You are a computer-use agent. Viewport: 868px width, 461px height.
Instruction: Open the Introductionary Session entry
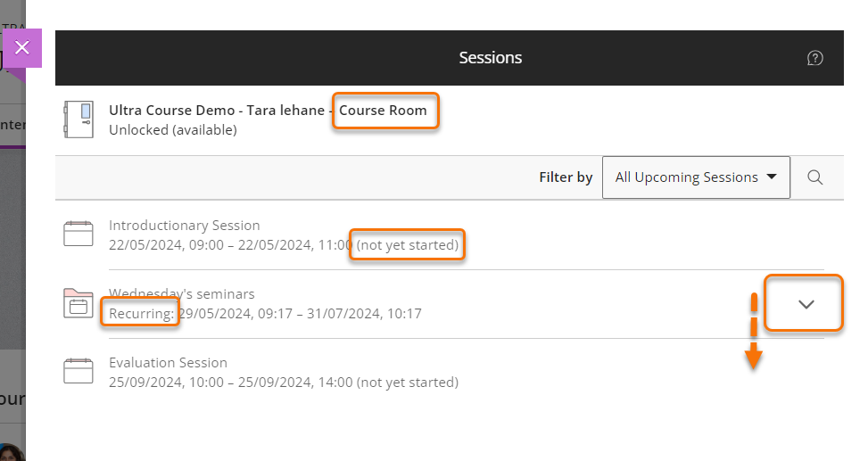click(185, 226)
